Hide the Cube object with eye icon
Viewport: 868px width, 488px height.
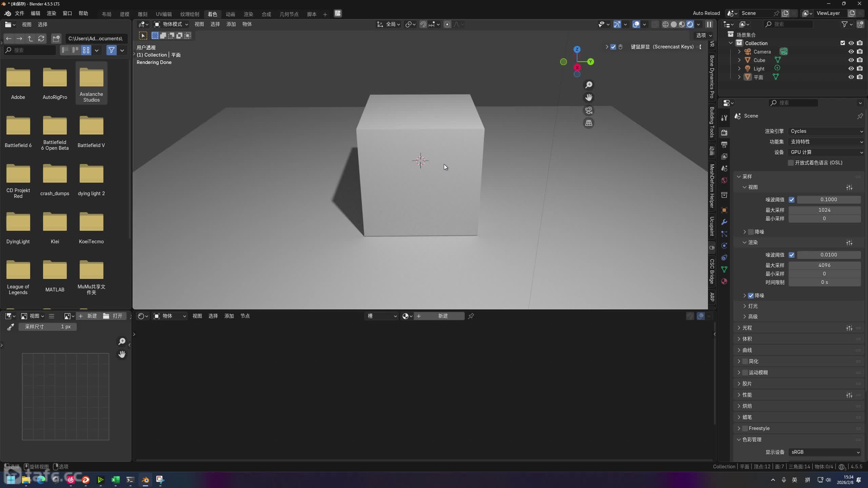[x=851, y=60]
